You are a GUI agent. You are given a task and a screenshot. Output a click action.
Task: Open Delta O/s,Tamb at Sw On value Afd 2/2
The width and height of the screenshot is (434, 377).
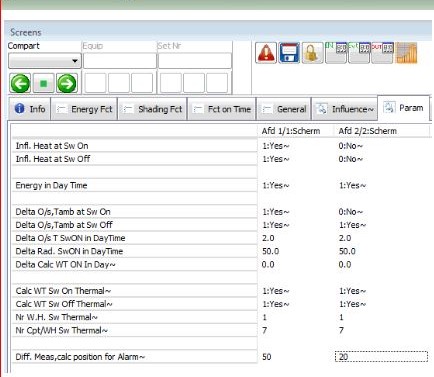coord(351,212)
